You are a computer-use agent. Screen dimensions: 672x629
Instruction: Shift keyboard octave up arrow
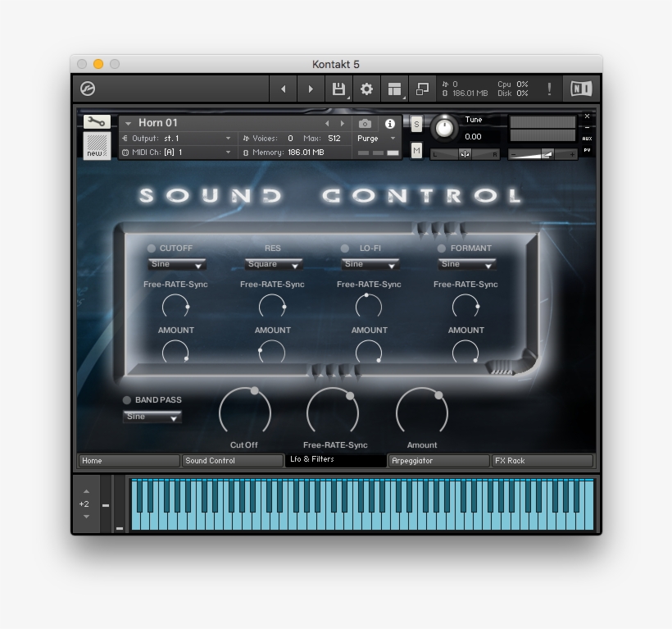pos(86,491)
